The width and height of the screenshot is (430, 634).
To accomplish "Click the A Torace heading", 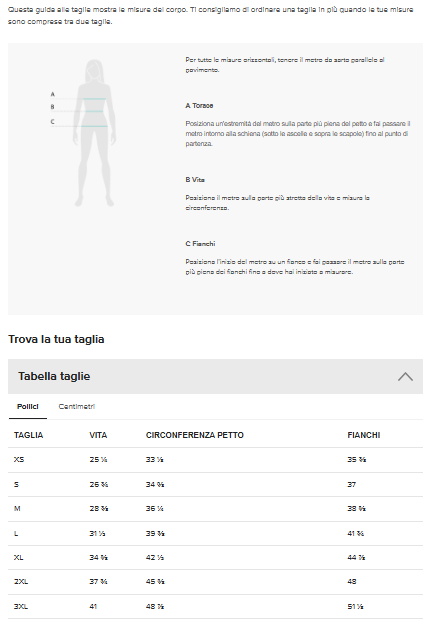I will click(199, 106).
